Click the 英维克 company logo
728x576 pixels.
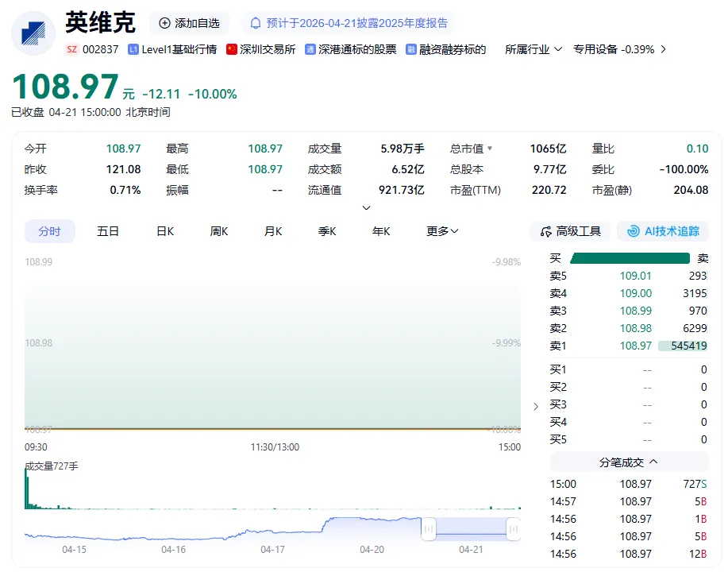click(x=33, y=33)
